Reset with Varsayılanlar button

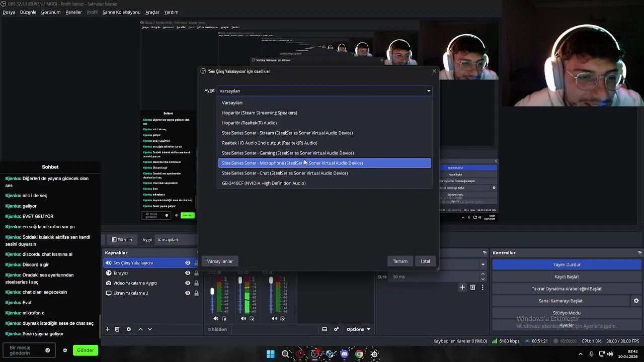click(220, 261)
